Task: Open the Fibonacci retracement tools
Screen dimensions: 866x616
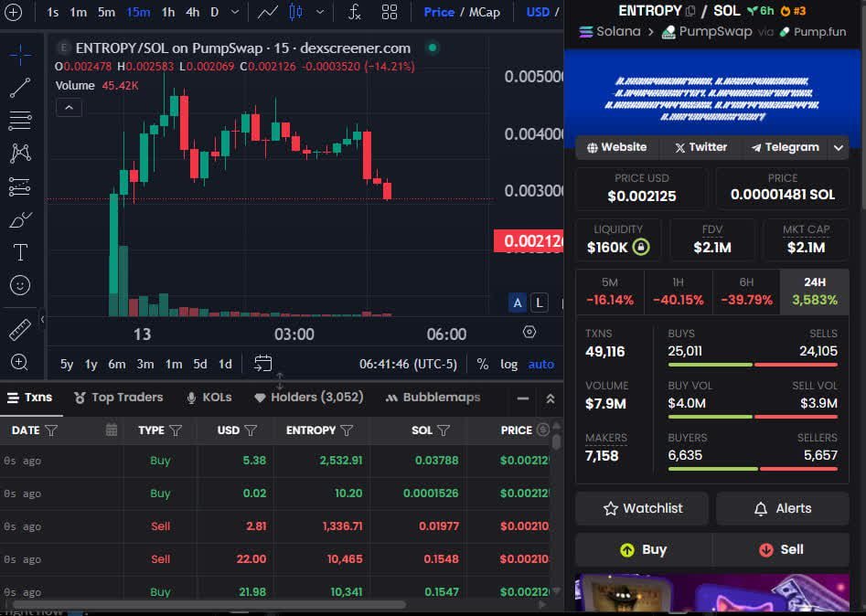Action: tap(20, 121)
